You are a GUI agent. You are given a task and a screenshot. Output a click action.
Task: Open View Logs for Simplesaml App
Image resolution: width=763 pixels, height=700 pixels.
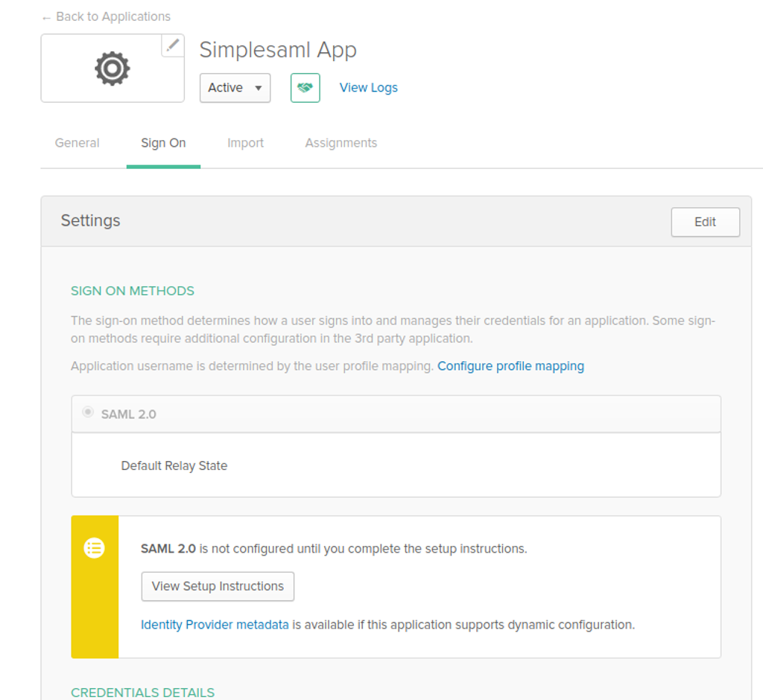pyautogui.click(x=368, y=87)
